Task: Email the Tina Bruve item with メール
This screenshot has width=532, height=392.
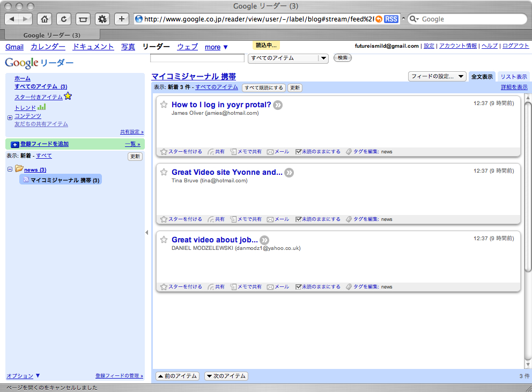Action: (x=278, y=219)
